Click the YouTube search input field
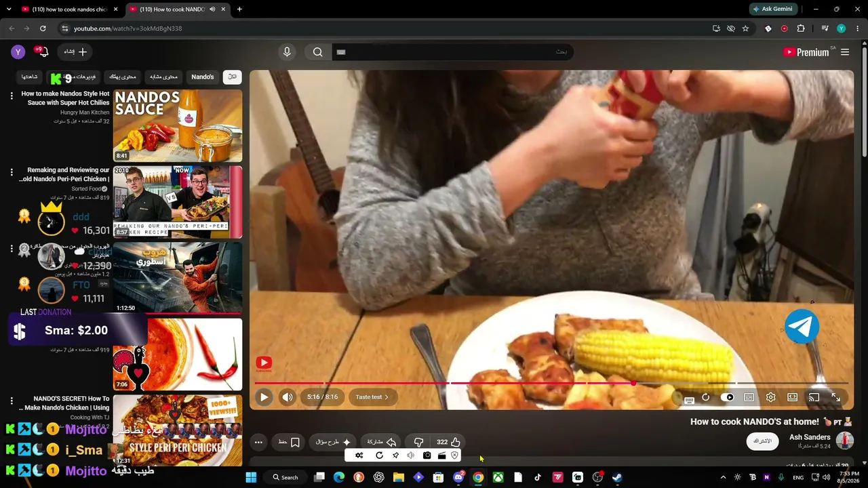This screenshot has width=868, height=488. [453, 52]
